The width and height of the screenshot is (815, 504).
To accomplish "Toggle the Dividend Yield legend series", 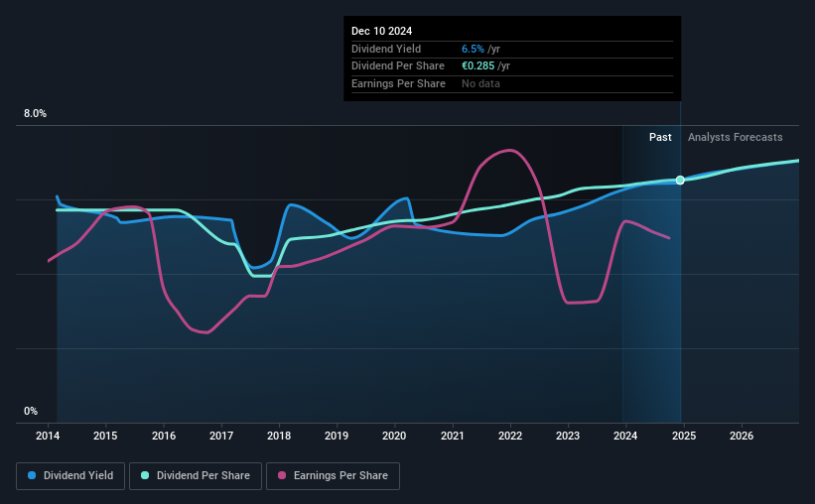I will [x=70, y=476].
